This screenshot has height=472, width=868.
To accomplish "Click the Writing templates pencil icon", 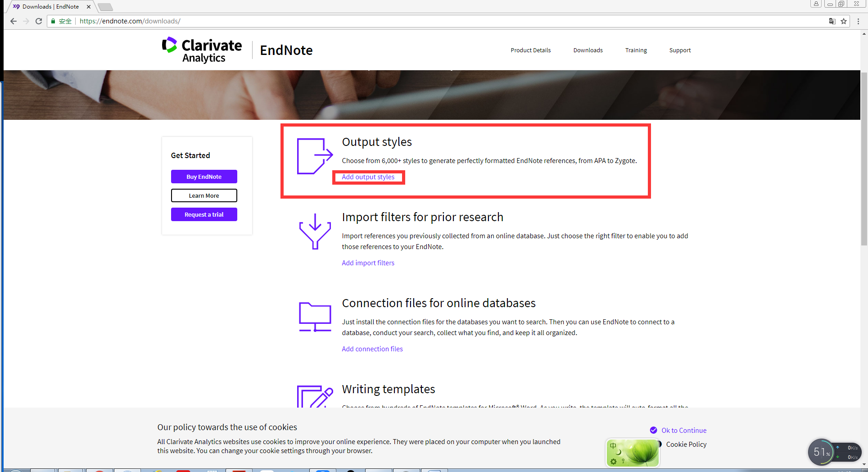I will point(315,396).
